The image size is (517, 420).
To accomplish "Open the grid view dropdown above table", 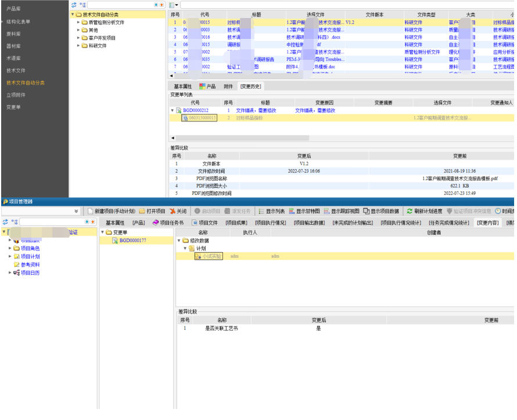I will 174,5.
